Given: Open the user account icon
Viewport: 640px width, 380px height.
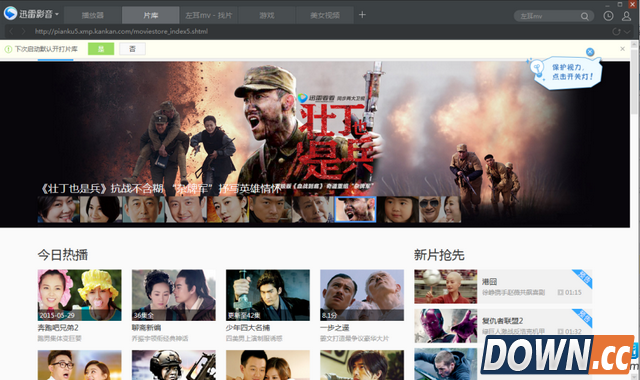Looking at the screenshot, I should point(627,16).
